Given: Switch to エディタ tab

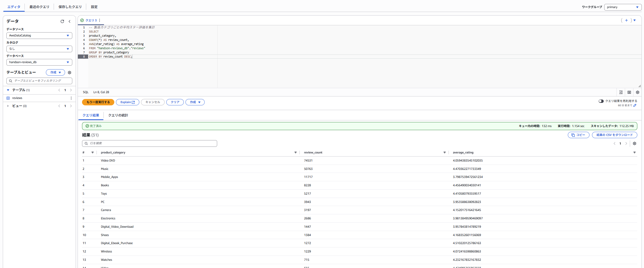Looking at the screenshot, I should pyautogui.click(x=14, y=7).
